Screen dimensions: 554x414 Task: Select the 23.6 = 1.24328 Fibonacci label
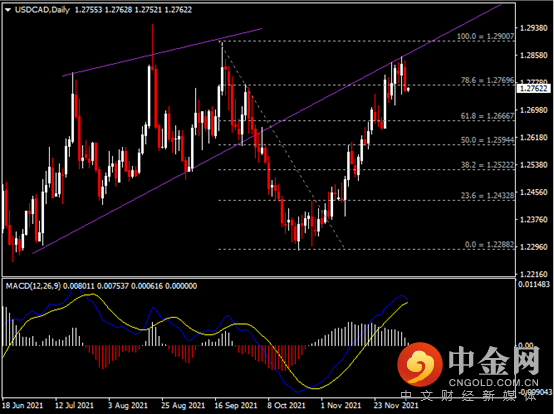(x=487, y=195)
